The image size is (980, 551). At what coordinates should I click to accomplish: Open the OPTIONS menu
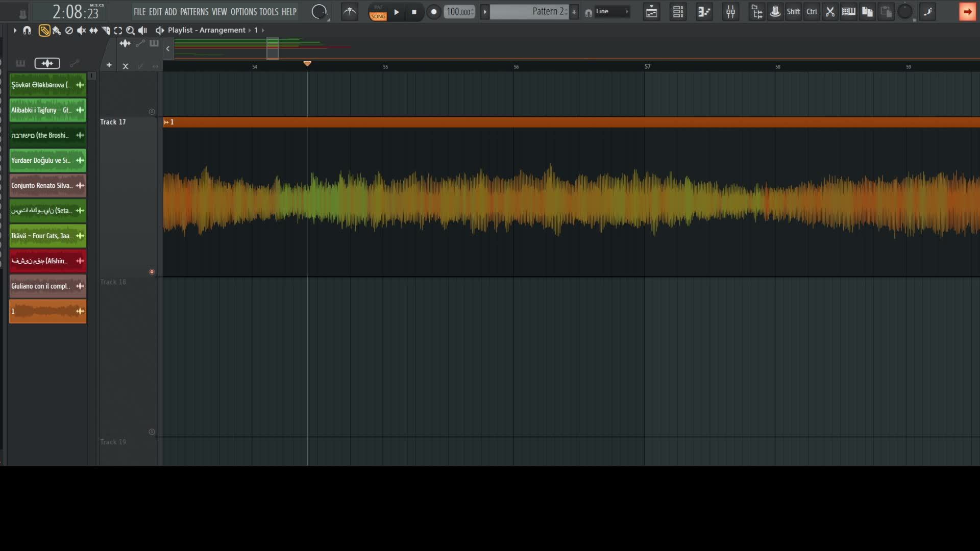pos(243,12)
